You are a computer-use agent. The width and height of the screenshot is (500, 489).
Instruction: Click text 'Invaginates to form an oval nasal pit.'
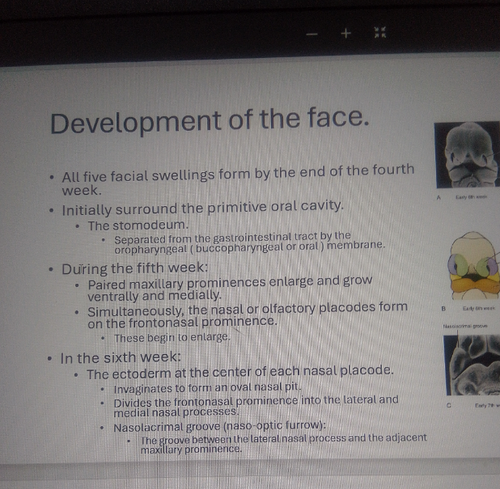207,388
